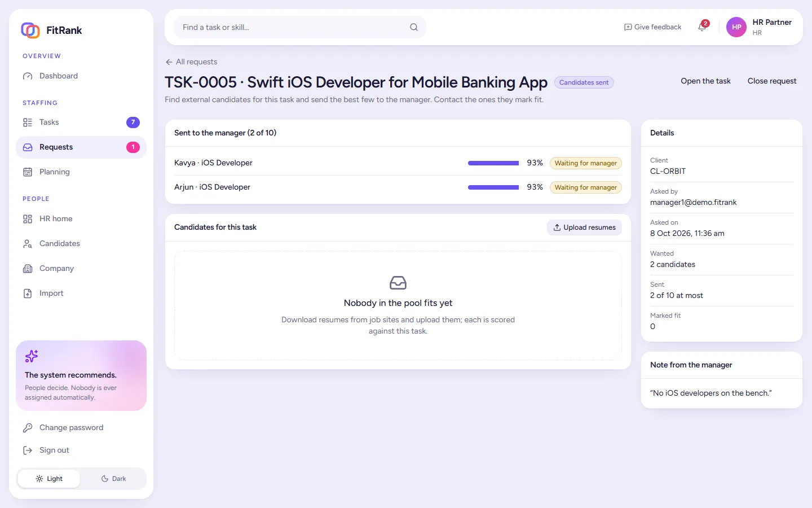812x508 pixels.
Task: Click Arjun's Waiting for manager badge
Action: point(586,187)
